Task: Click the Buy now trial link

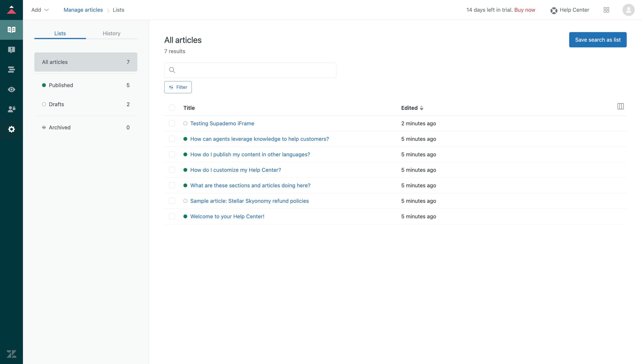Action: 524,10
